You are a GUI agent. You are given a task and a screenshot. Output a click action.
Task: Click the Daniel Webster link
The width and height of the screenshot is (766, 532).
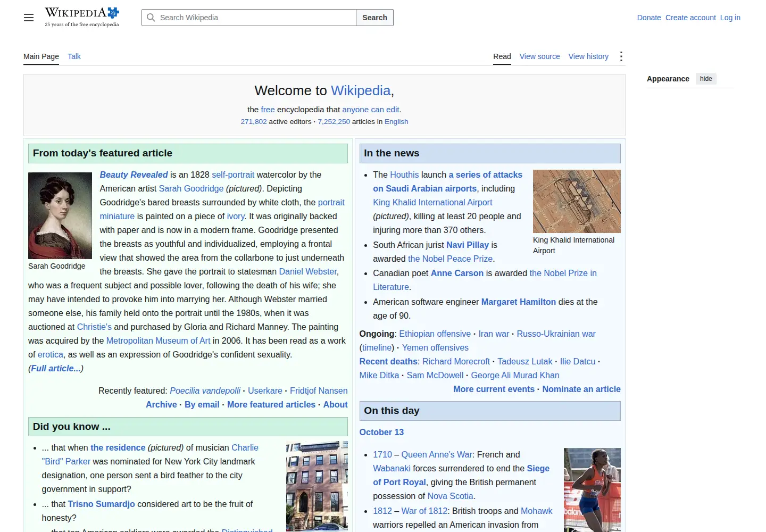pyautogui.click(x=307, y=271)
